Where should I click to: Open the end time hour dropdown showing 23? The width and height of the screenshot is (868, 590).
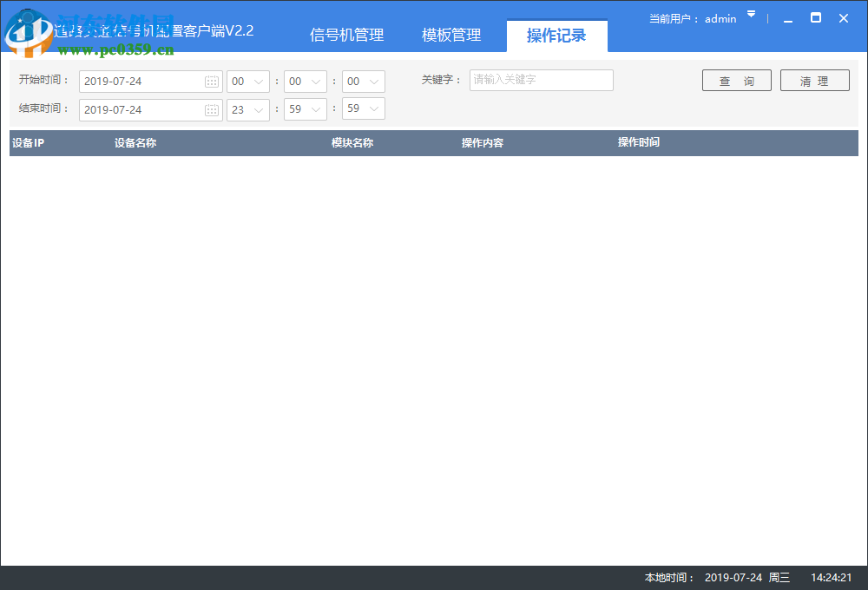258,108
